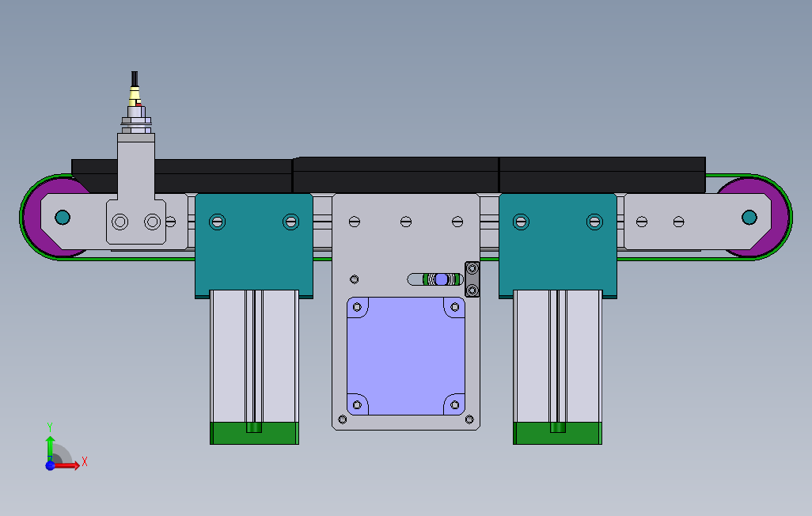Viewport: 812px width, 516px height.
Task: Select the left cylinder's green end cap
Action: pos(254,433)
